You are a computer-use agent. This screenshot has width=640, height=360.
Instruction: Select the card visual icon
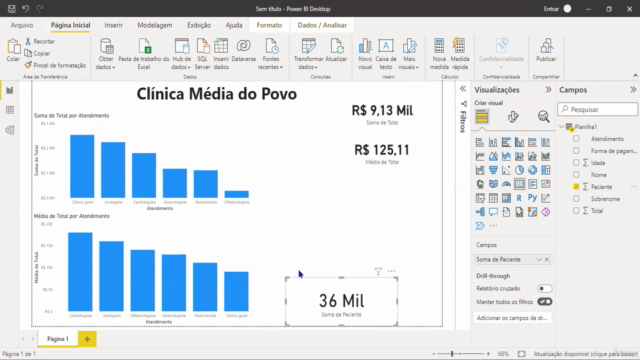click(519, 184)
